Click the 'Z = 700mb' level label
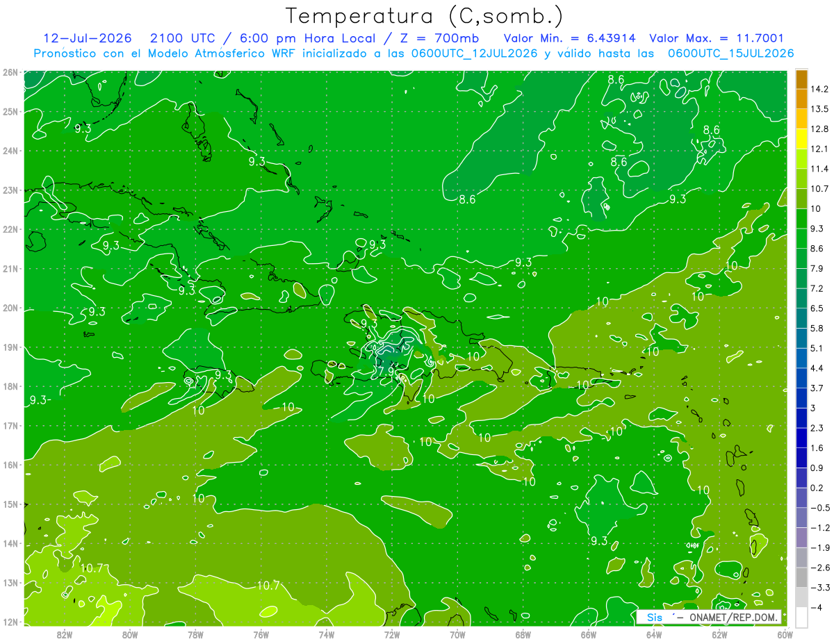The height and width of the screenshot is (644, 834). tap(441, 38)
